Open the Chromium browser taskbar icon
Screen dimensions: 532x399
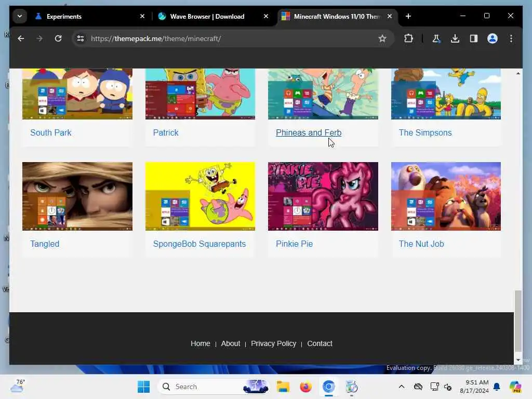click(x=329, y=387)
